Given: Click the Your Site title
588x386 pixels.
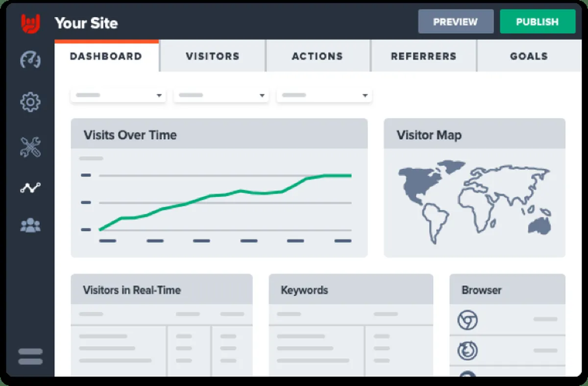Looking at the screenshot, I should pos(86,23).
